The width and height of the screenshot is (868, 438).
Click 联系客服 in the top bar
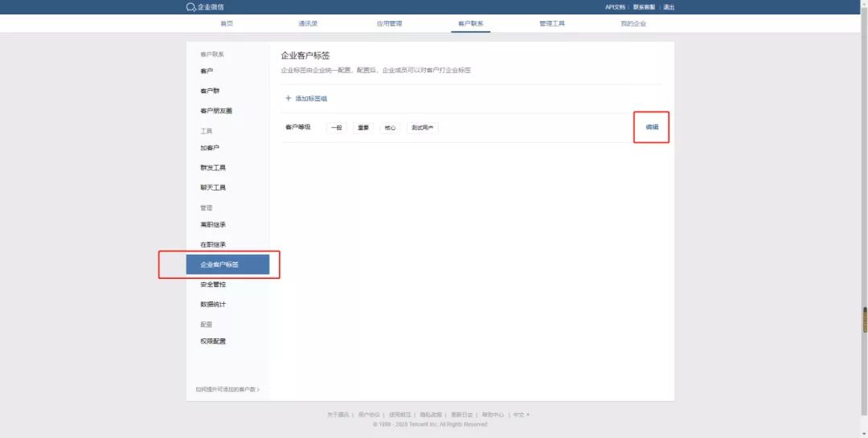coord(644,7)
